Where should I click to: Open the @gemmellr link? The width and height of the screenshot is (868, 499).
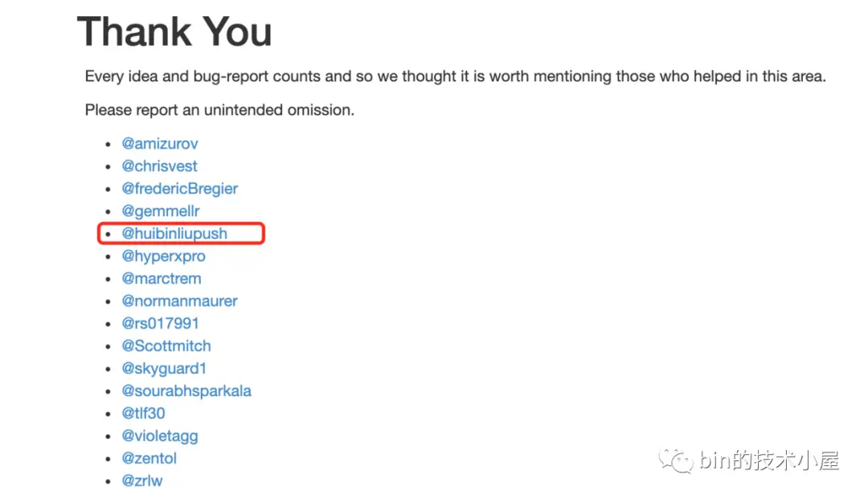click(159, 211)
